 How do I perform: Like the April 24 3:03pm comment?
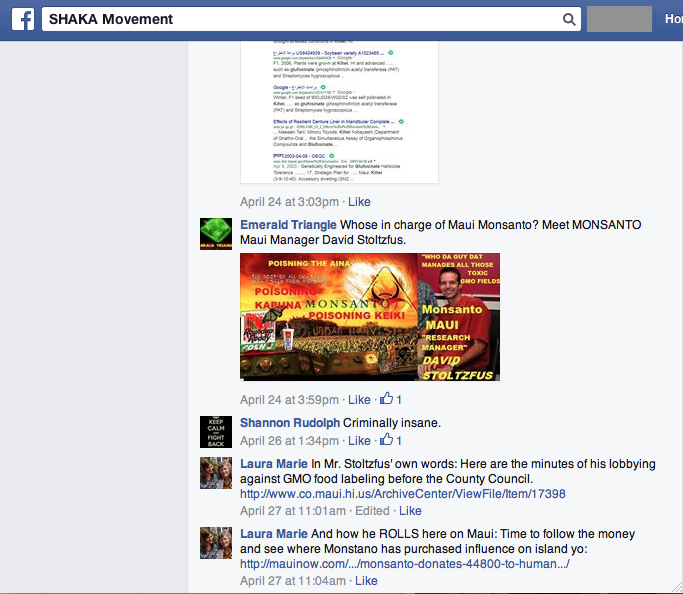click(358, 202)
